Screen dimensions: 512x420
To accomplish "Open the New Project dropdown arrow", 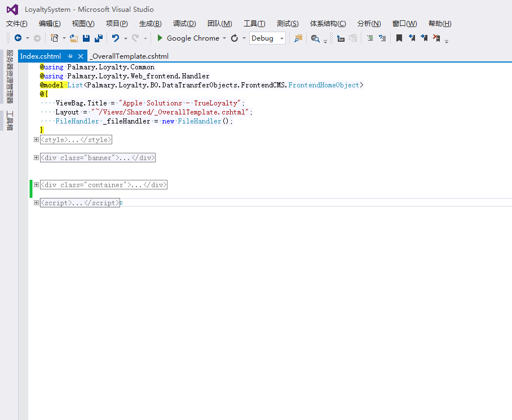I will tap(64, 38).
